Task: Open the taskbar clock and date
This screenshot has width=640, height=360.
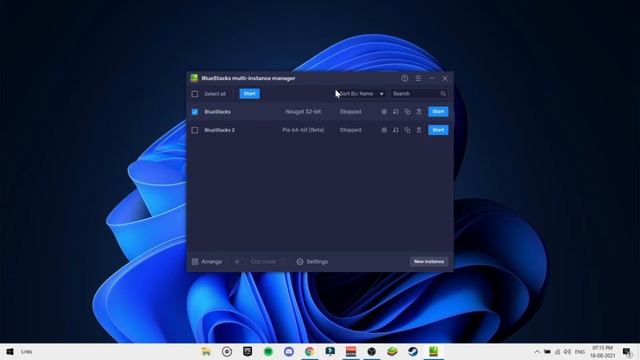Action: coord(602,352)
